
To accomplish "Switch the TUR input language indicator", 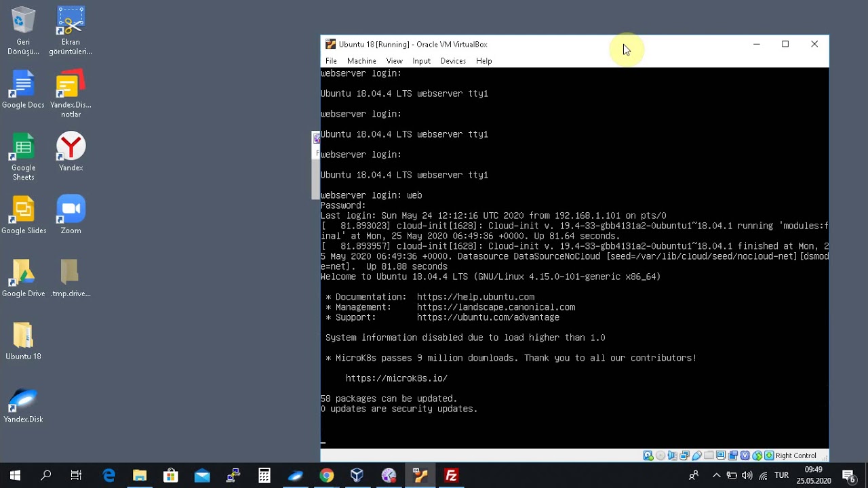I will [x=781, y=476].
